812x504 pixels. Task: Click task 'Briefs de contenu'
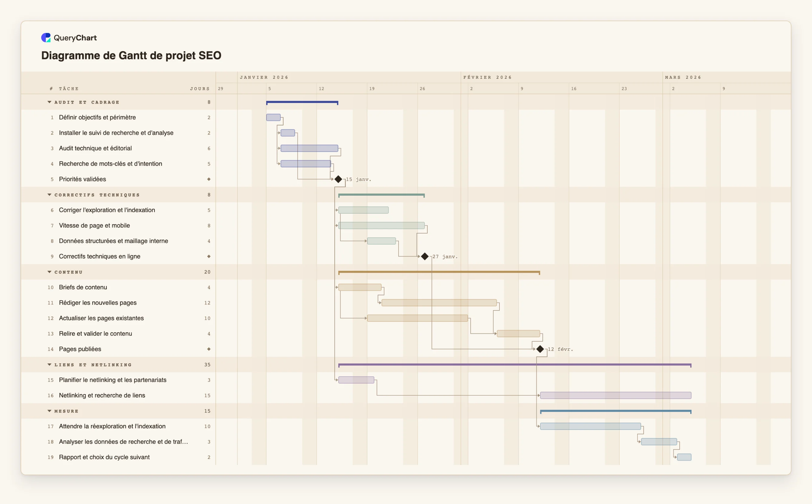(x=83, y=287)
